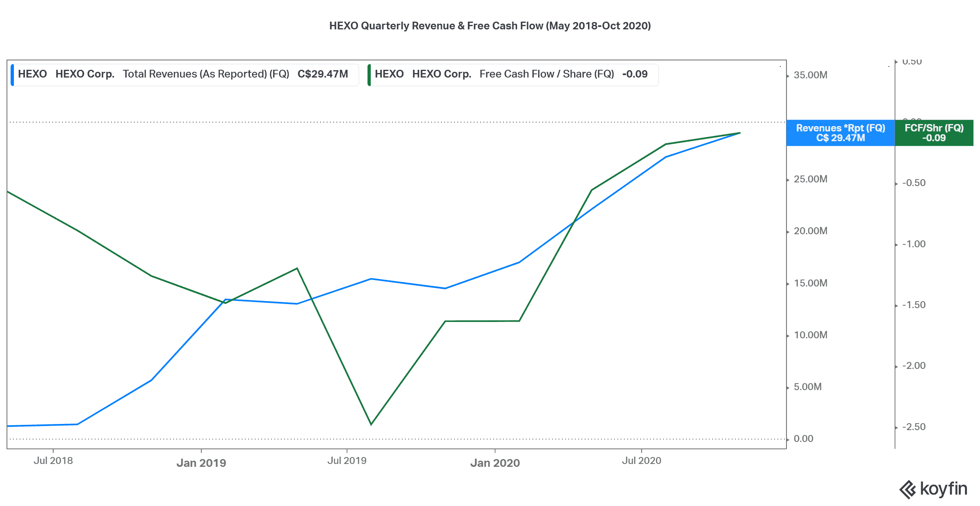
Task: Click the 25.00M revenue axis value
Action: [x=811, y=179]
